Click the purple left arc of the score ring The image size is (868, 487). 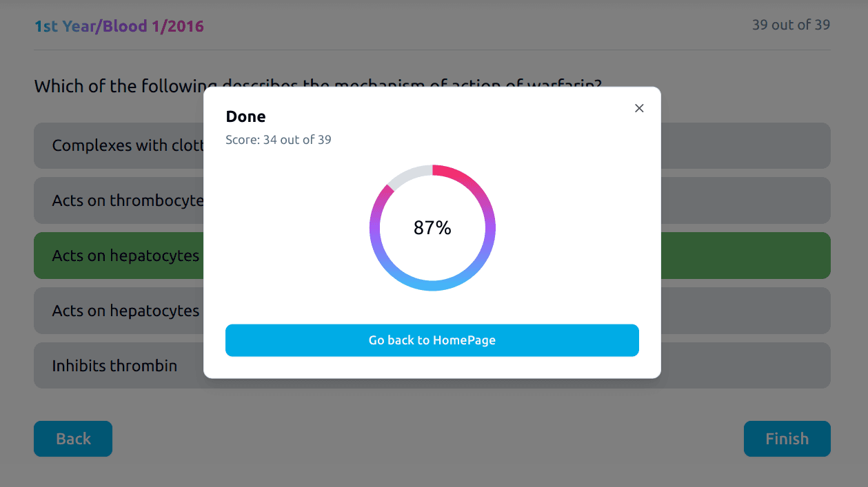(375, 220)
